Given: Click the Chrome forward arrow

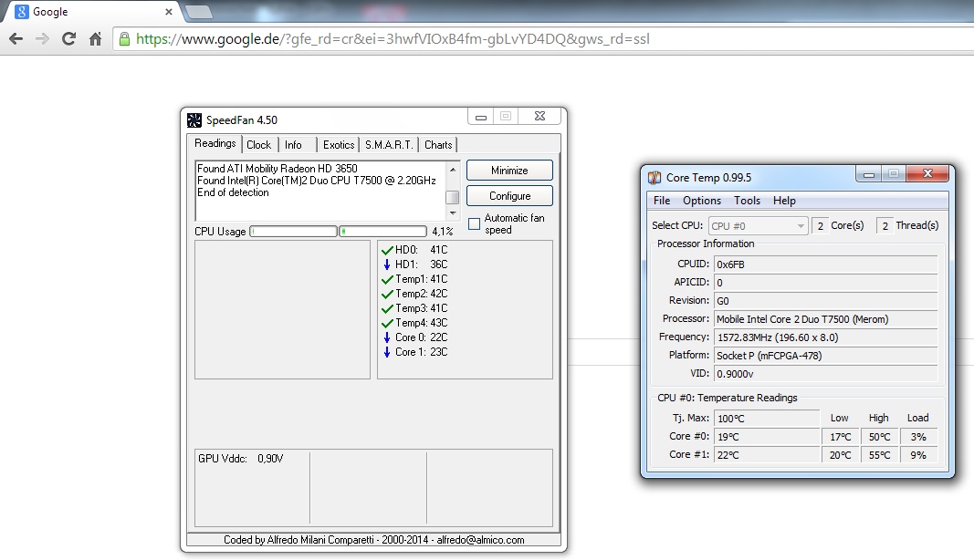Looking at the screenshot, I should (42, 39).
